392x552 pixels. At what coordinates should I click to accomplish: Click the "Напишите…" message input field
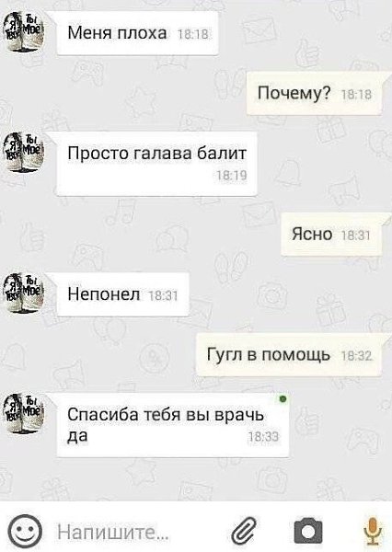137,531
